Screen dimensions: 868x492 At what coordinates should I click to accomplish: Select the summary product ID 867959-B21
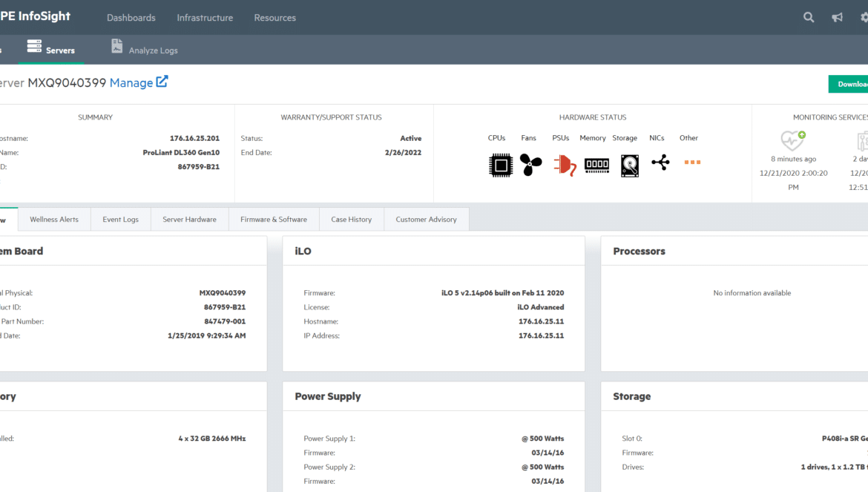[x=198, y=166]
